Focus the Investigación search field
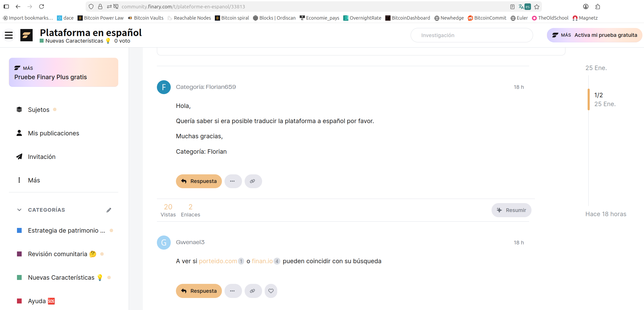The width and height of the screenshot is (644, 310). pos(471,35)
